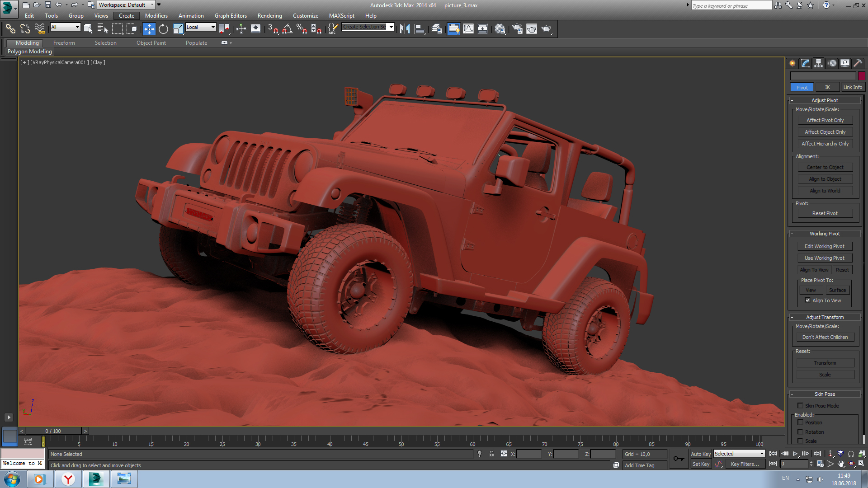Open the Rendering menu

tap(269, 16)
